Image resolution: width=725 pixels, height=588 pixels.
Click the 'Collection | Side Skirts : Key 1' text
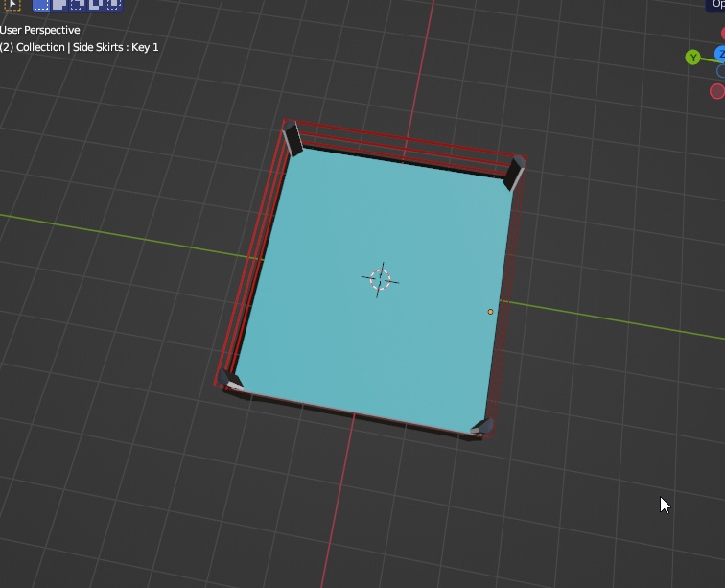point(87,47)
